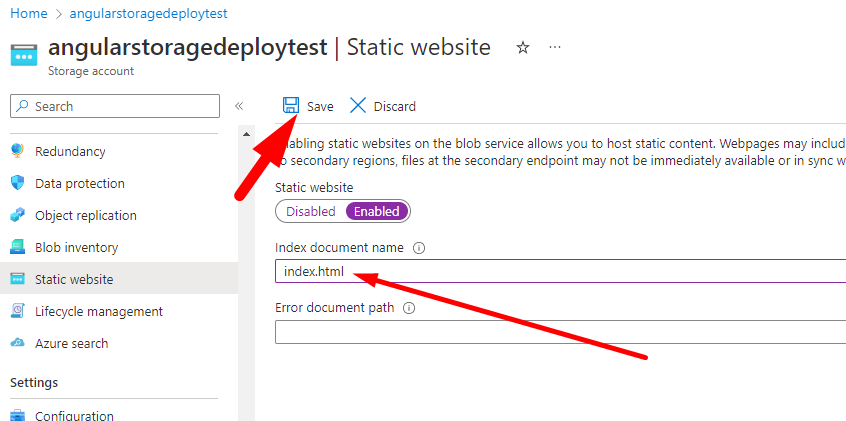Click the Object replication icon
The height and width of the screenshot is (421, 846).
click(17, 216)
